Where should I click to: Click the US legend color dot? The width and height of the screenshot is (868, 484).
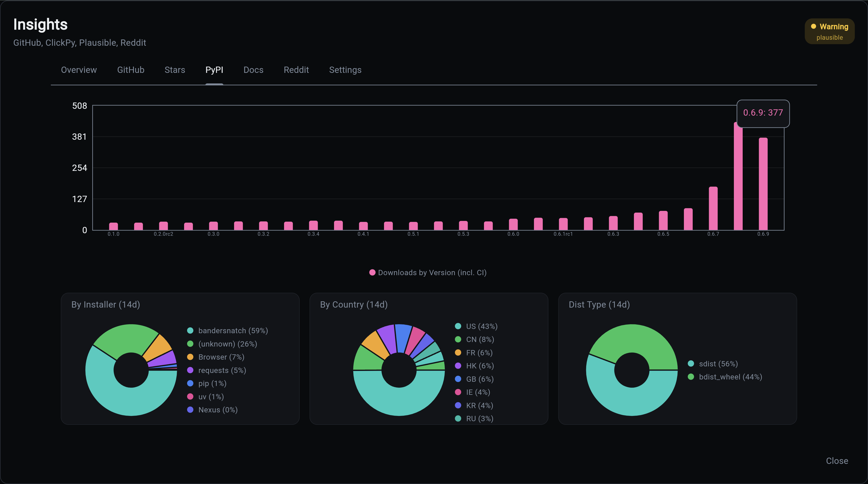tap(458, 326)
